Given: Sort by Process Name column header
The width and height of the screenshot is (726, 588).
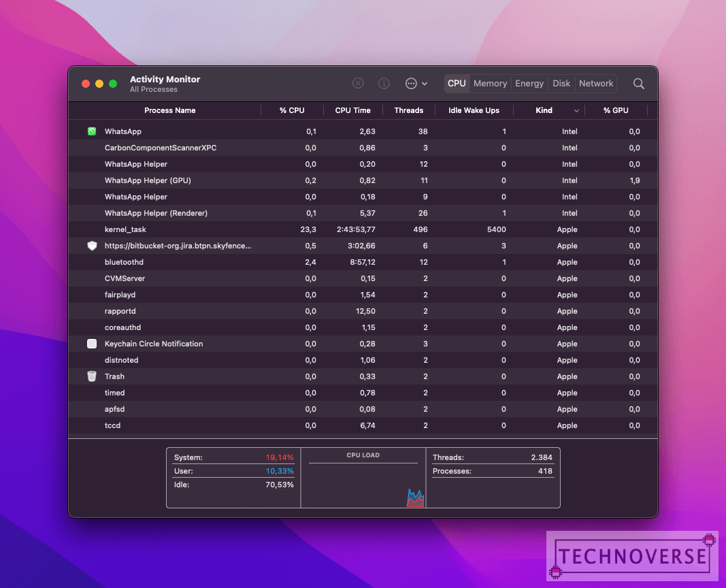Looking at the screenshot, I should [169, 111].
